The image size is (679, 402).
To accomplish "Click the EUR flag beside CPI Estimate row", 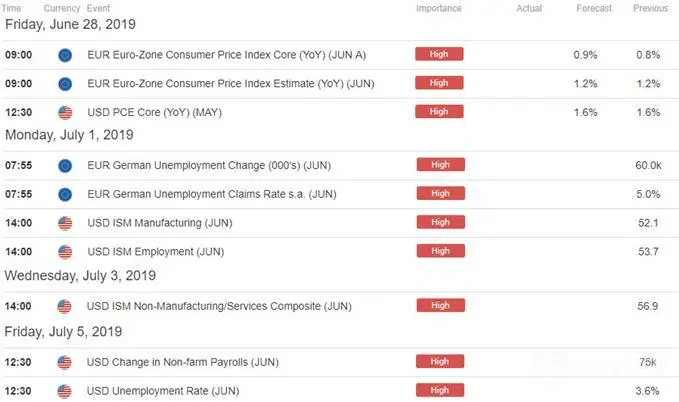I will click(65, 84).
